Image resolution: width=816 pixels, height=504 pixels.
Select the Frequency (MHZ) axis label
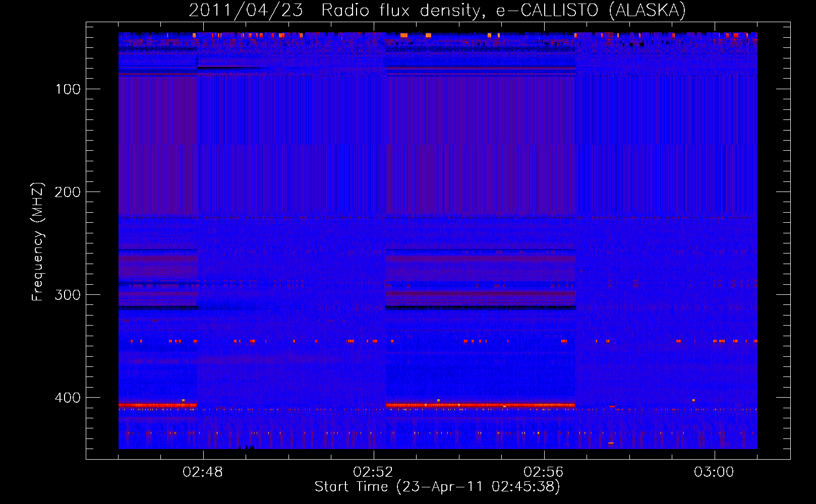38,241
